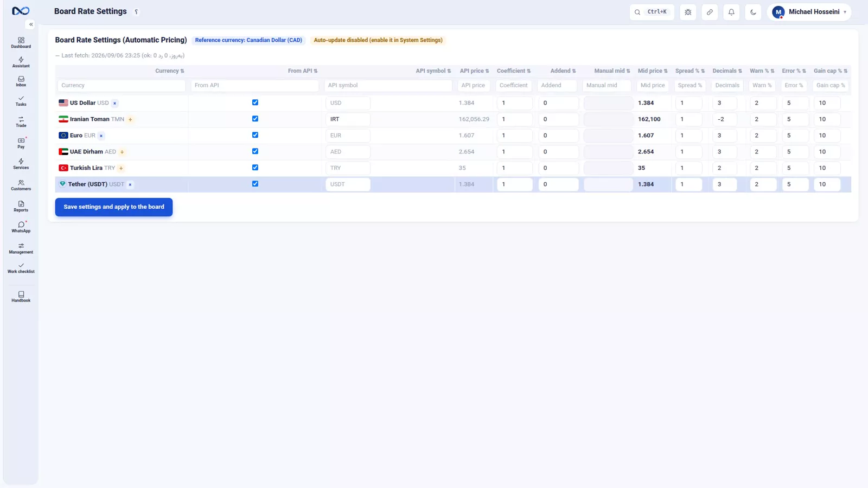Open the Dashboard sidebar item

21,43
